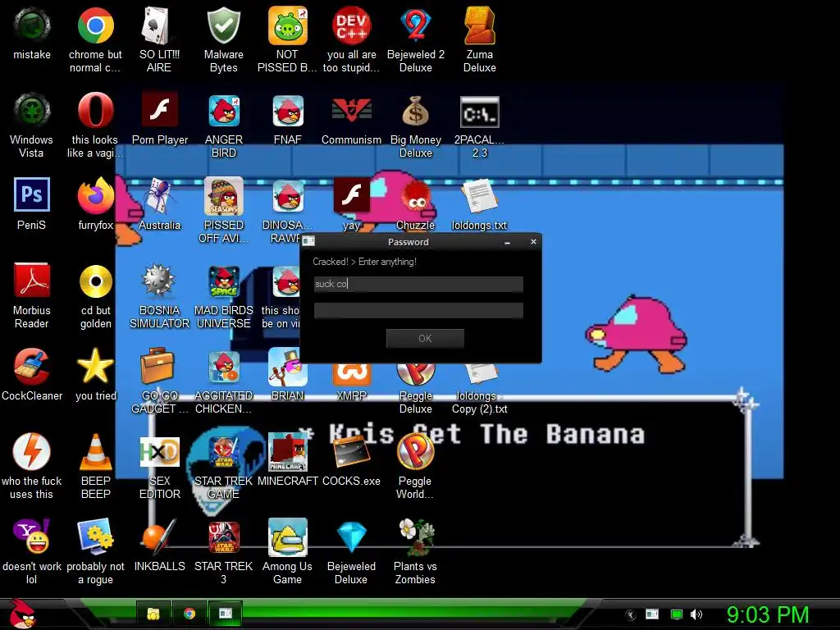Select the MINECRAFT desktop icon

click(x=288, y=452)
